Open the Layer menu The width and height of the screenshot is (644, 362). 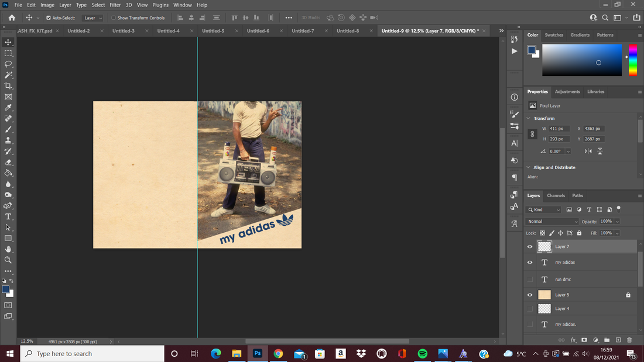click(x=65, y=5)
